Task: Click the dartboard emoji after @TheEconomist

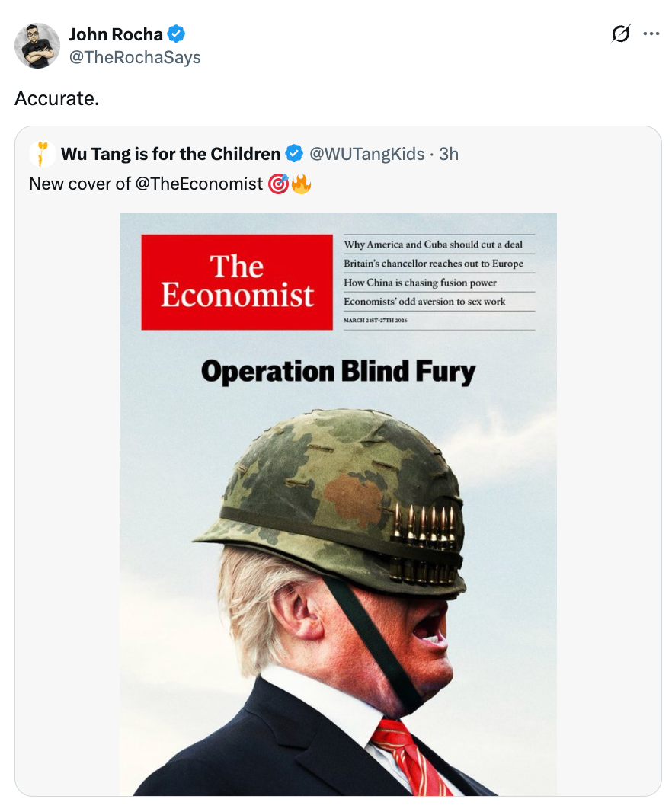Action: pyautogui.click(x=280, y=183)
